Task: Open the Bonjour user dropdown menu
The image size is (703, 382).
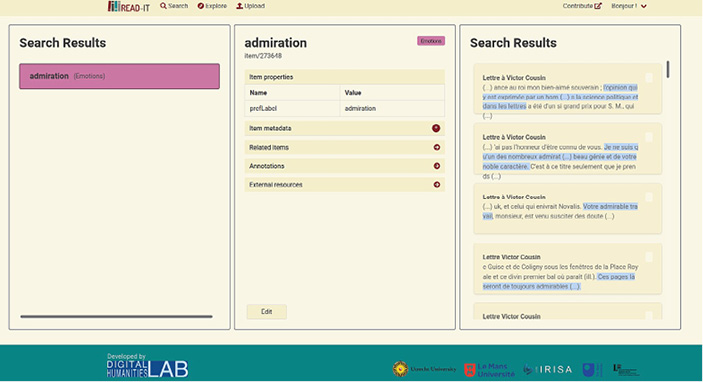Action: click(x=629, y=6)
